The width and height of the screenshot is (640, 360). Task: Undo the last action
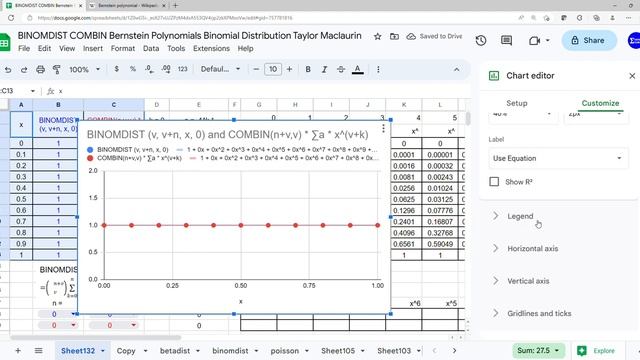tap(8, 70)
